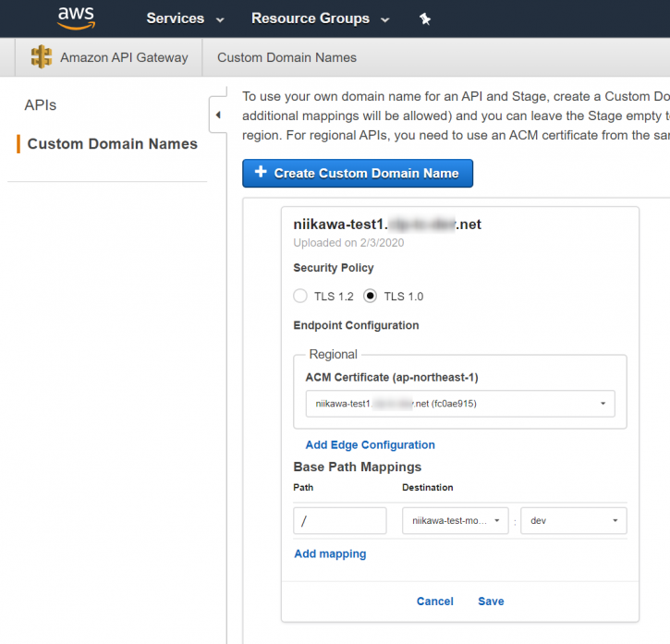The width and height of the screenshot is (670, 644).
Task: Open the niikawa-test-mo... API destination dropdown
Action: (x=455, y=520)
